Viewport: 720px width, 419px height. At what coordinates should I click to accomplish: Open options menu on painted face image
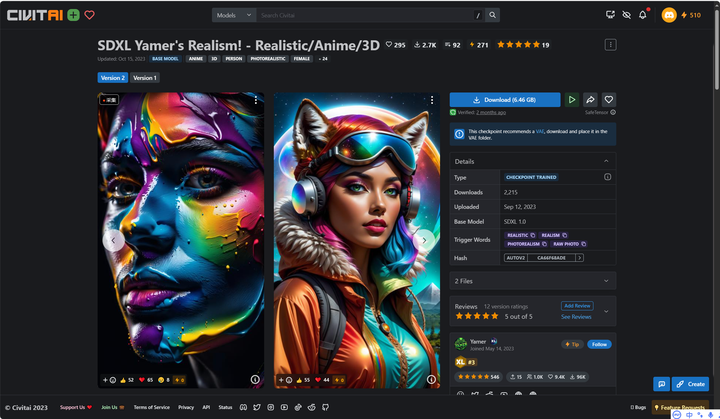coord(256,100)
